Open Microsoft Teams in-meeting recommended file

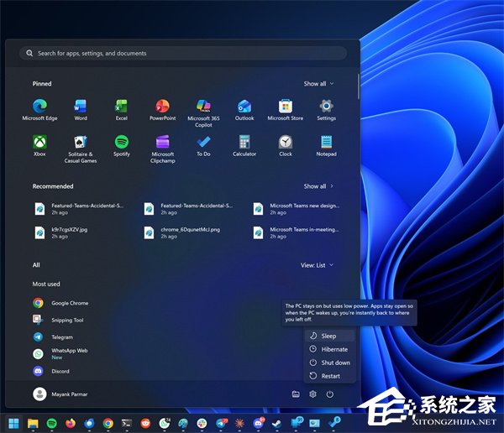pyautogui.click(x=297, y=232)
